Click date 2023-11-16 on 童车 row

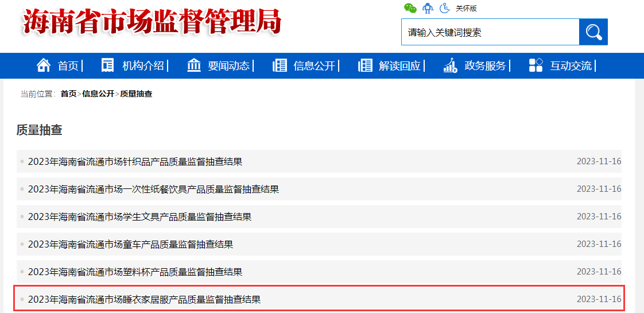click(599, 244)
